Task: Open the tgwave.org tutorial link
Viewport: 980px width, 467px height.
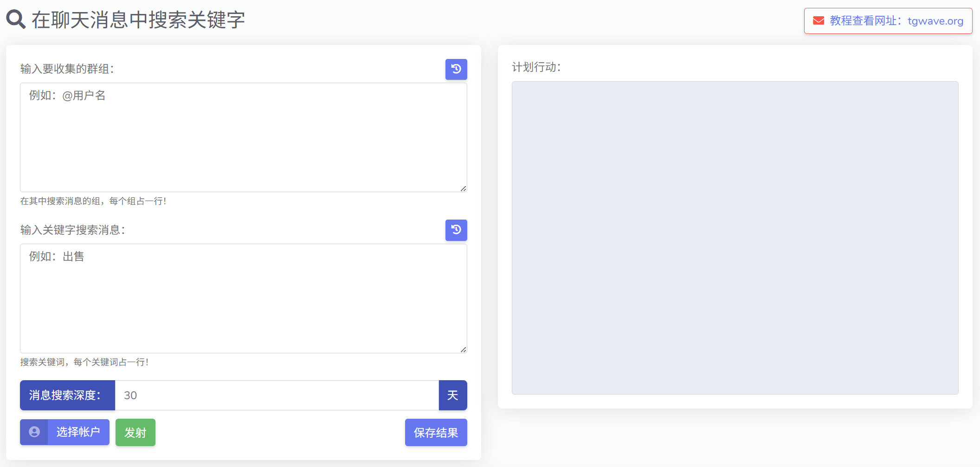Action: coord(896,21)
